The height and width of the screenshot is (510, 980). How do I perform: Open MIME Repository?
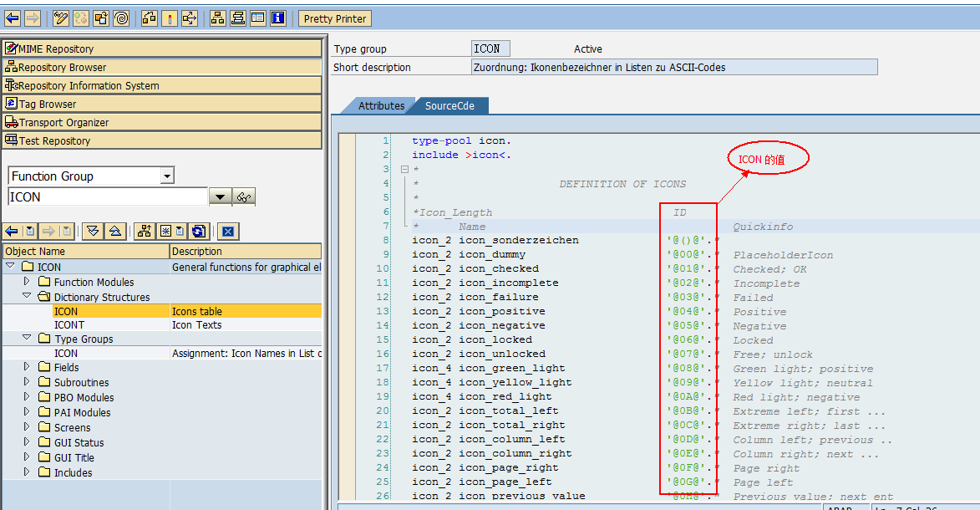pos(162,48)
